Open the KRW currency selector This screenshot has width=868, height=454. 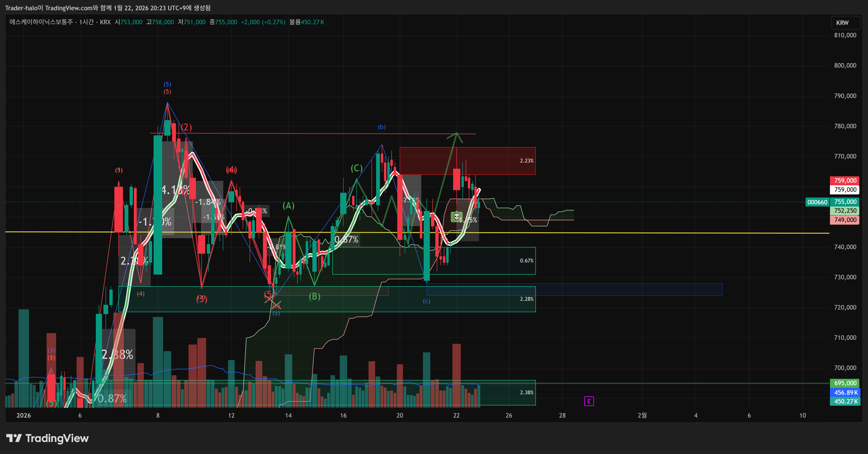846,23
